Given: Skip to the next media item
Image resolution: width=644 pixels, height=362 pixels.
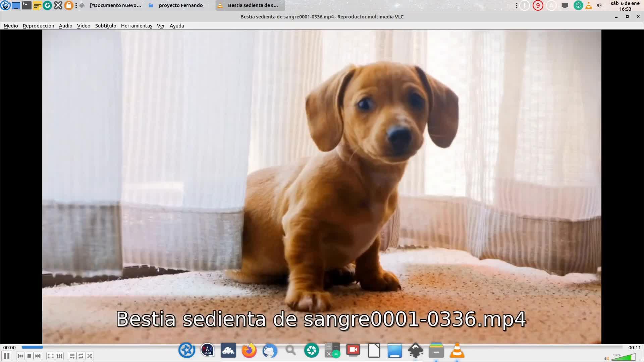Looking at the screenshot, I should click(38, 356).
